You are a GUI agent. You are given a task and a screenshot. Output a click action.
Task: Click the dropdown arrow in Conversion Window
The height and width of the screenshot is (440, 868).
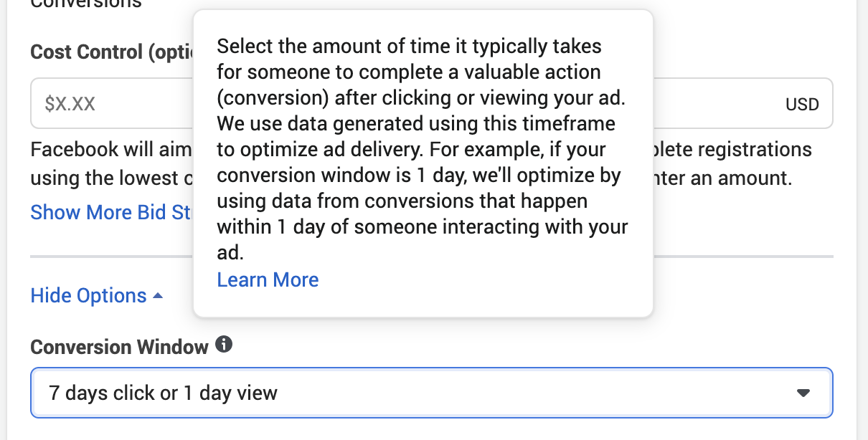[803, 393]
